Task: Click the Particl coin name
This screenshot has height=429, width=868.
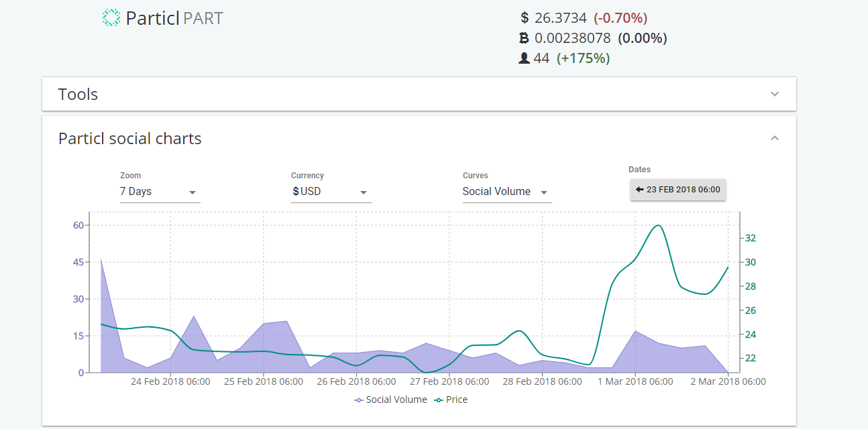Action: tap(153, 18)
